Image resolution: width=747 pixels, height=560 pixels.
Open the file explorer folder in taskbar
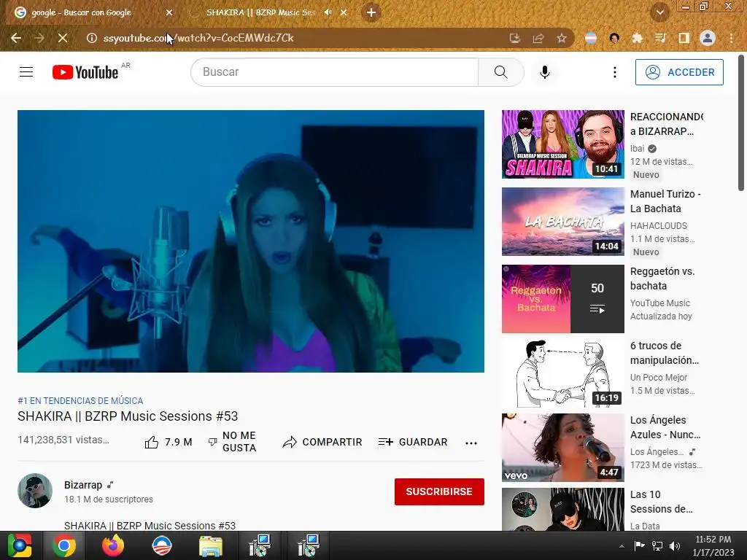pyautogui.click(x=211, y=545)
